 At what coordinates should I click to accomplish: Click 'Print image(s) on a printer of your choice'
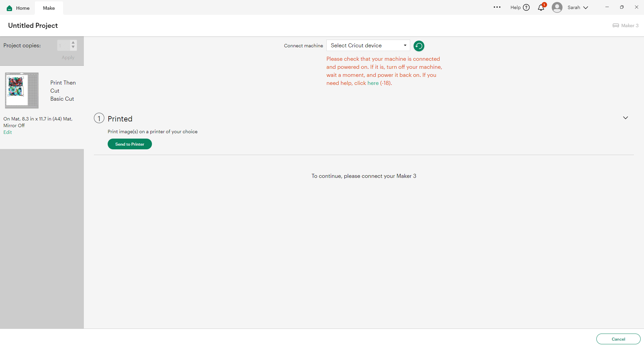(153, 132)
